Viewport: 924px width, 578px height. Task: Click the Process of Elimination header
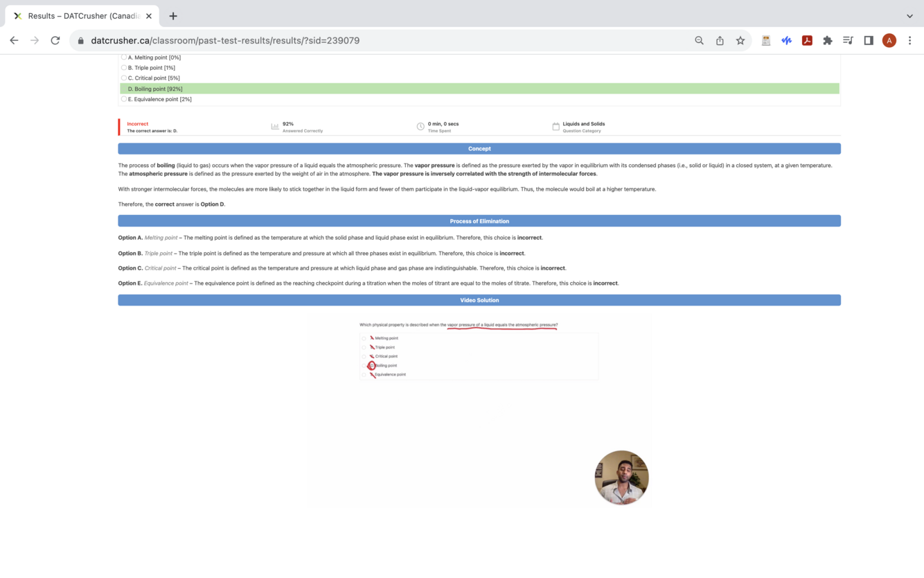[479, 221]
